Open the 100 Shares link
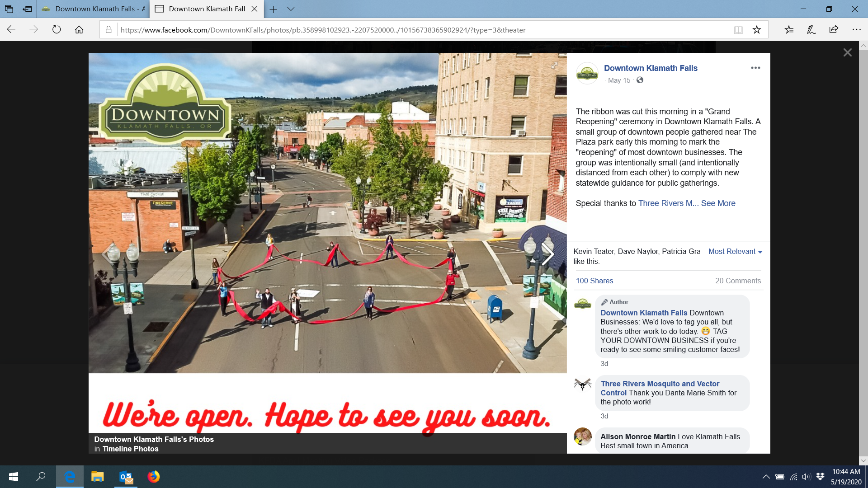The height and width of the screenshot is (488, 868). 594,281
